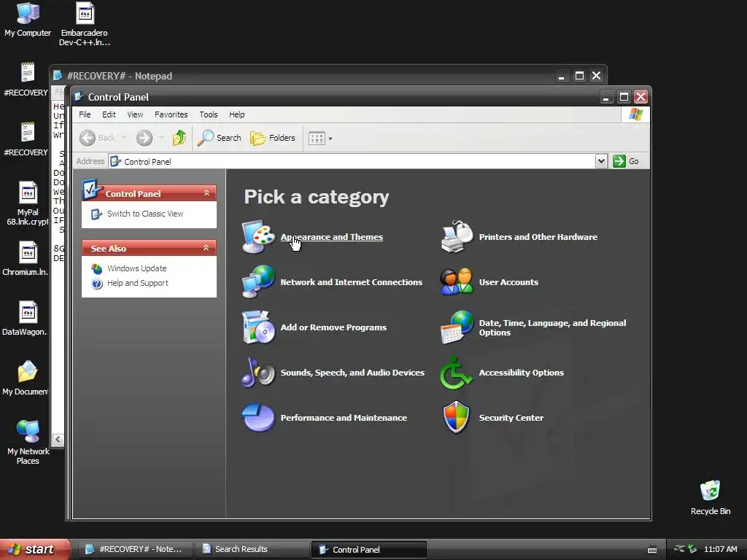
Task: Select the Recycle Bin desktop icon
Action: [711, 497]
